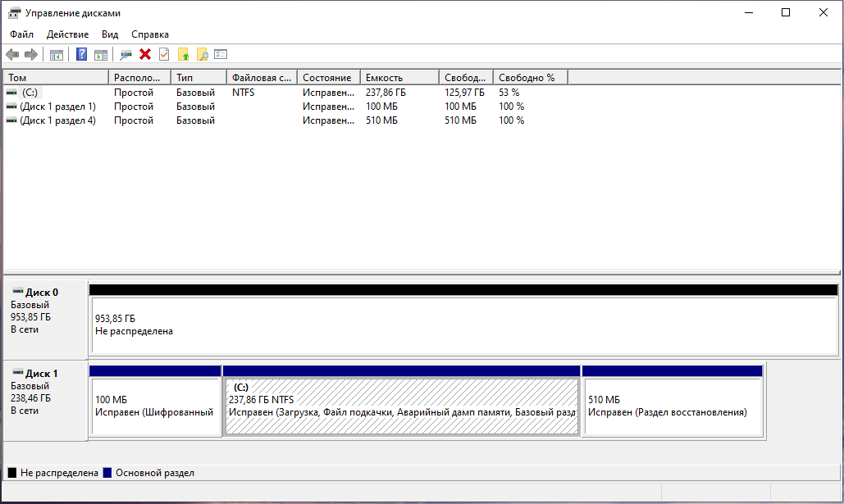The height and width of the screenshot is (504, 844).
Task: Open the Вид menu
Action: tap(110, 34)
